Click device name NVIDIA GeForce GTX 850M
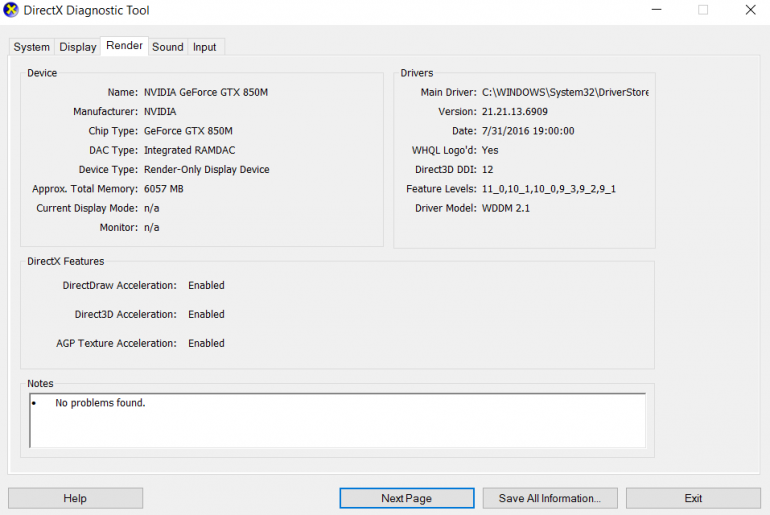This screenshot has width=770, height=515. [206, 92]
